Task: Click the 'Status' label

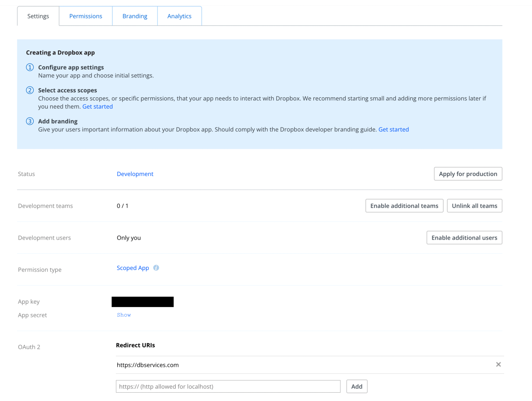Action: point(27,174)
